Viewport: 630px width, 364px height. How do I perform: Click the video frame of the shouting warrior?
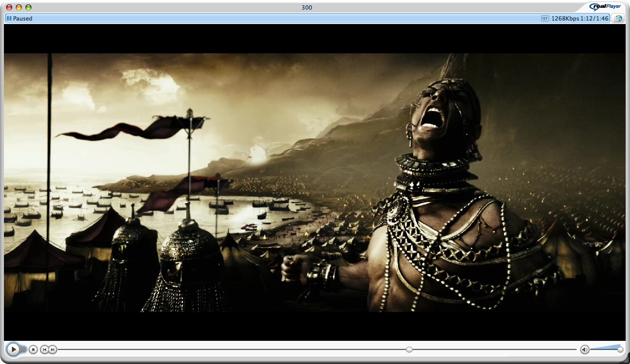(315, 182)
